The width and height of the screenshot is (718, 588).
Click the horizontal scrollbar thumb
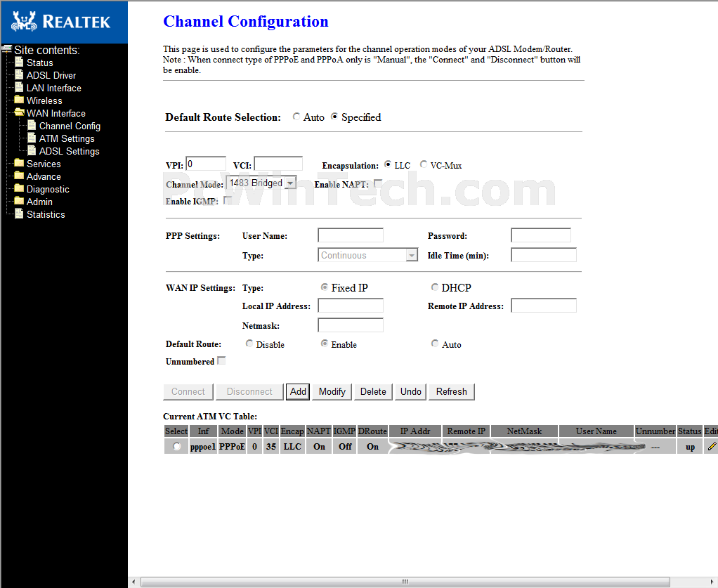(x=405, y=582)
